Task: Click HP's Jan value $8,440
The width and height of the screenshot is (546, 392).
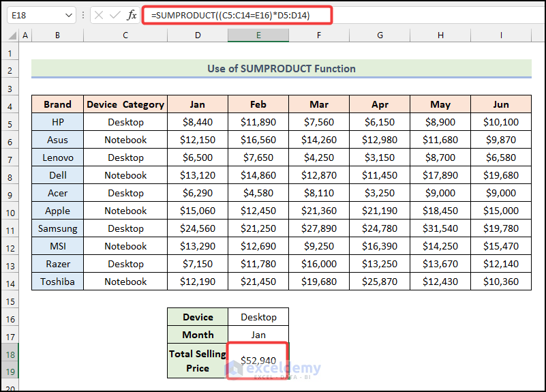Action: pos(198,122)
